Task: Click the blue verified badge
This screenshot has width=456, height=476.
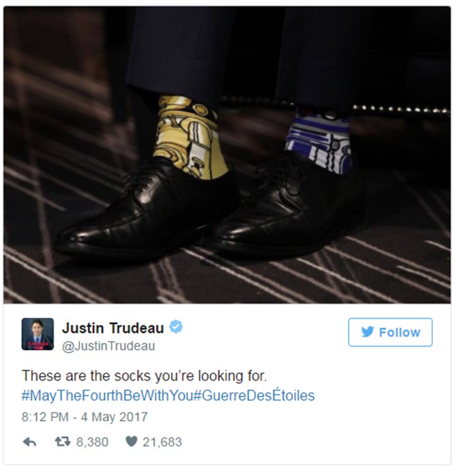Action: [x=176, y=327]
